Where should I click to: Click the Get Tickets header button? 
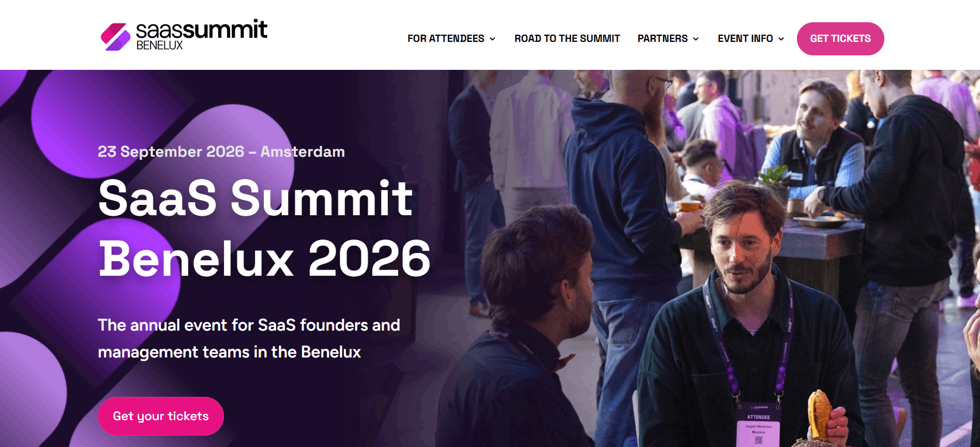[x=840, y=39]
